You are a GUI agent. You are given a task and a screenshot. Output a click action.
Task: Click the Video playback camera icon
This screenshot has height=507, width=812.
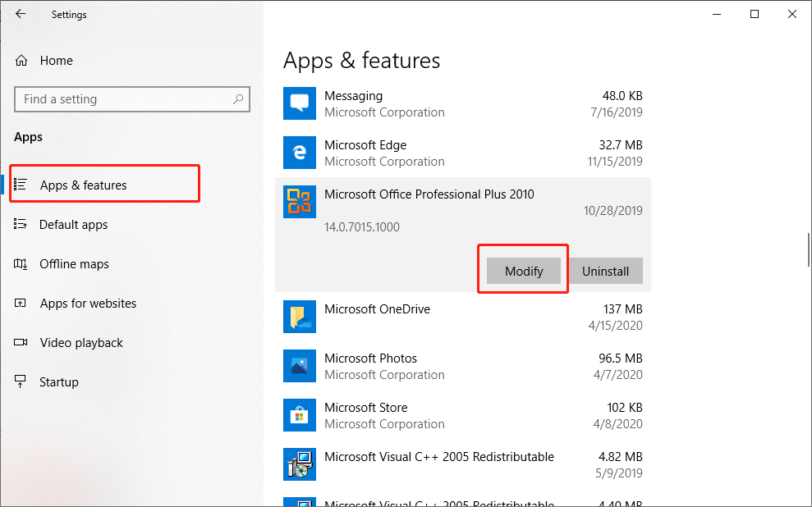coord(21,342)
